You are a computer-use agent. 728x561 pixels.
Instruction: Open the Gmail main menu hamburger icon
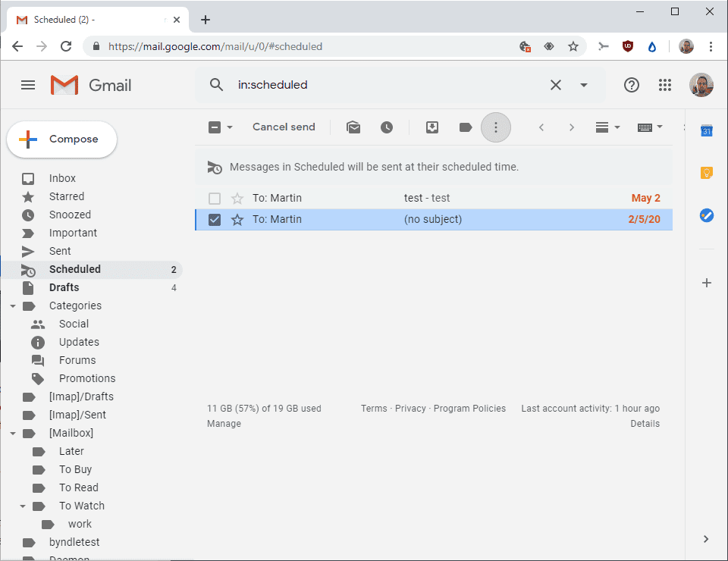(x=28, y=85)
